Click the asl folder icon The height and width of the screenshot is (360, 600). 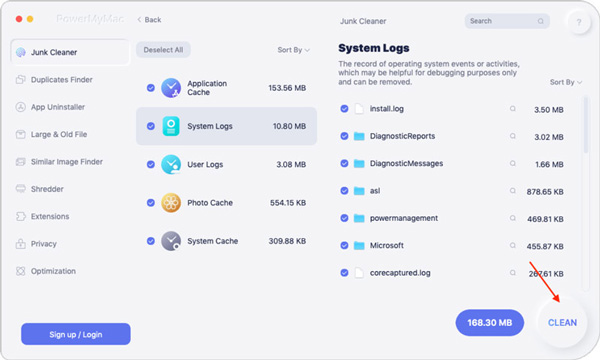click(359, 191)
